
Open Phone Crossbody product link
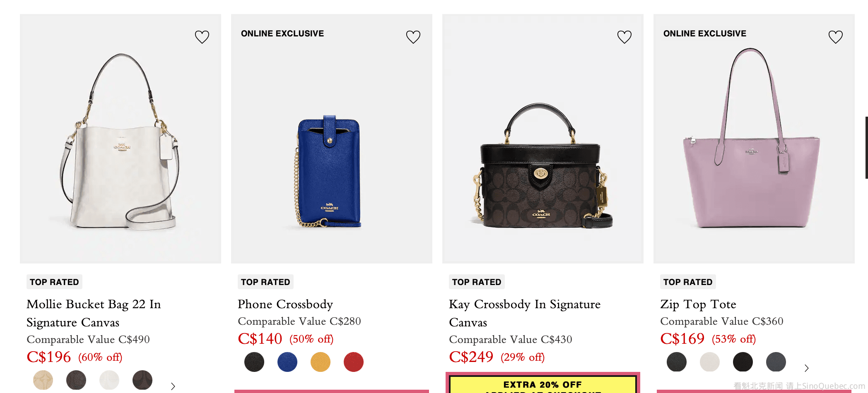coord(285,304)
